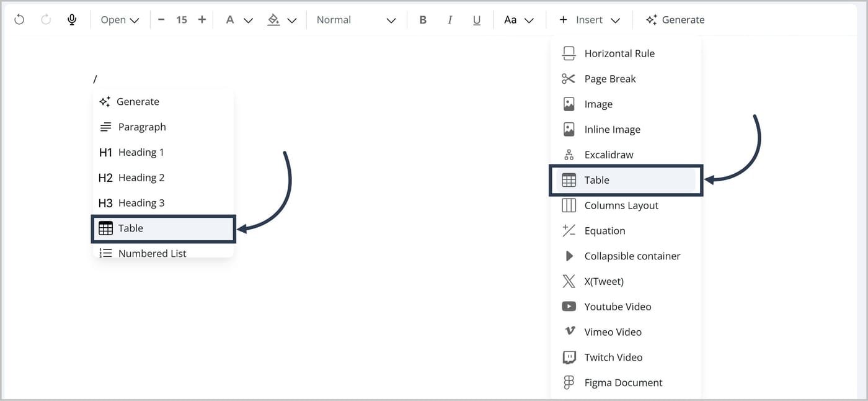Click the H1 icon in slash menu
The height and width of the screenshot is (401, 868).
click(x=105, y=153)
